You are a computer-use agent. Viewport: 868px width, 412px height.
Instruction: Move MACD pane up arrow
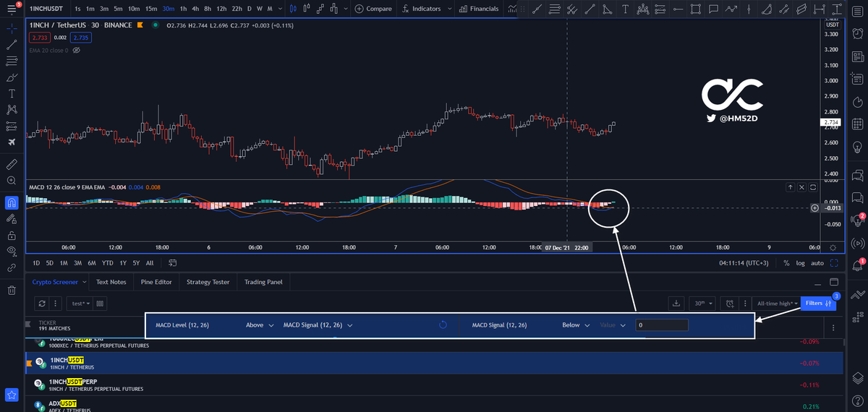point(791,187)
